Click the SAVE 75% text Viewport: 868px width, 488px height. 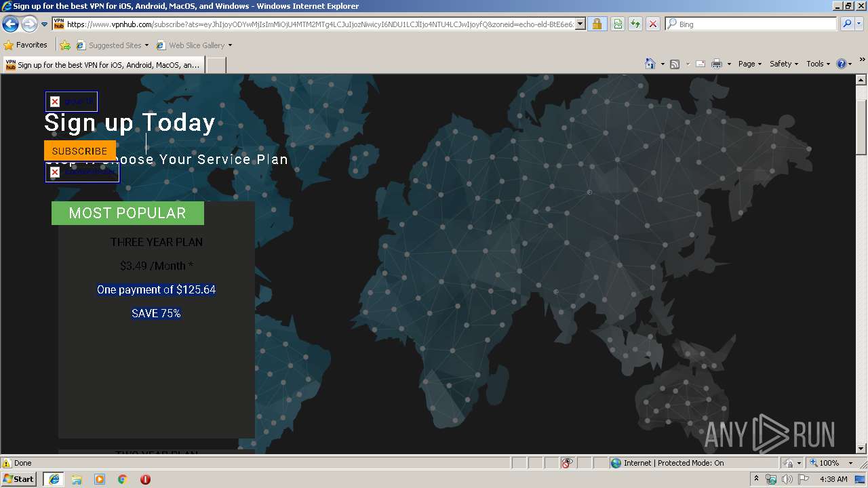(x=156, y=313)
